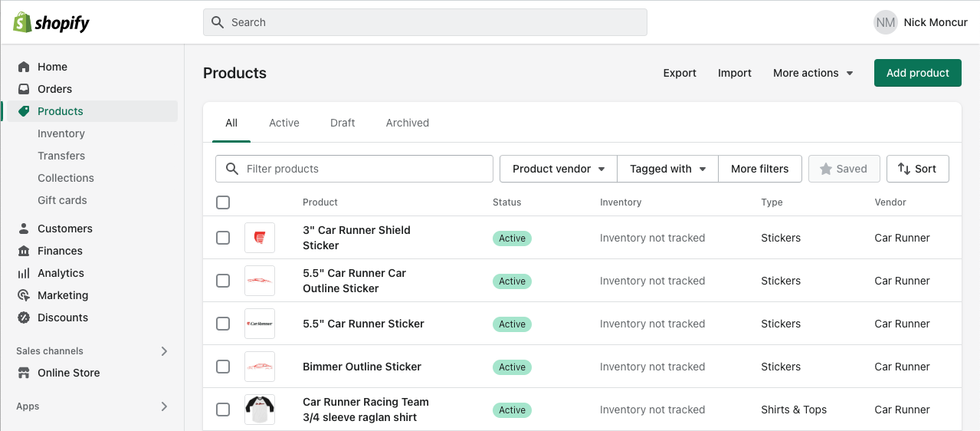Open the raglan shirt product thumbnail

260,410
